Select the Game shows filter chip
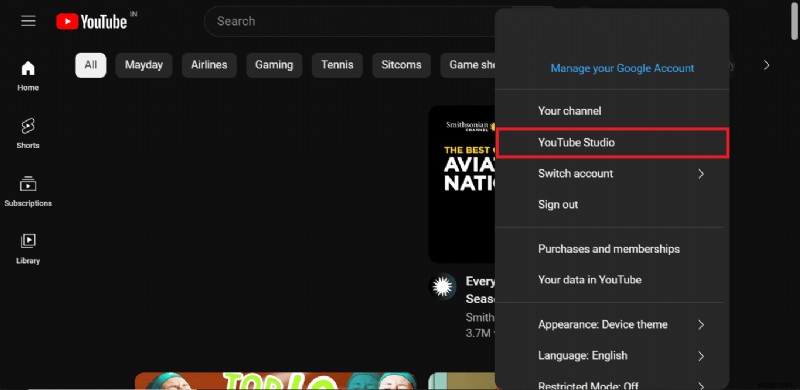Viewport: 800px width, 390px height. [x=468, y=65]
